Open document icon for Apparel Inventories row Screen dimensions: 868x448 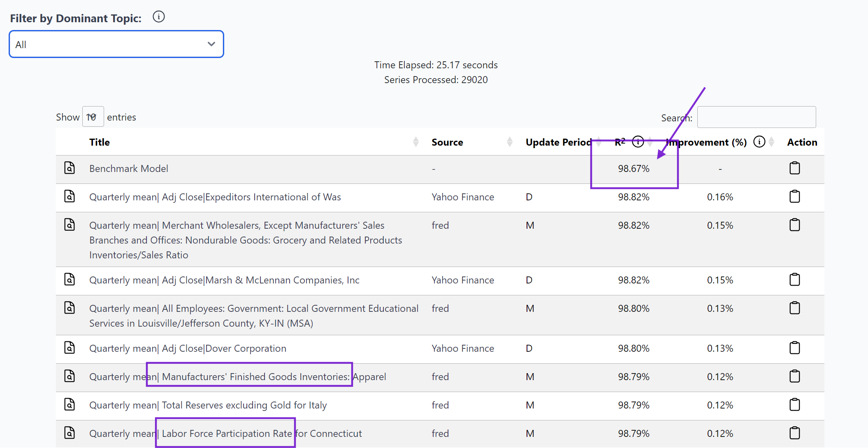coord(70,376)
